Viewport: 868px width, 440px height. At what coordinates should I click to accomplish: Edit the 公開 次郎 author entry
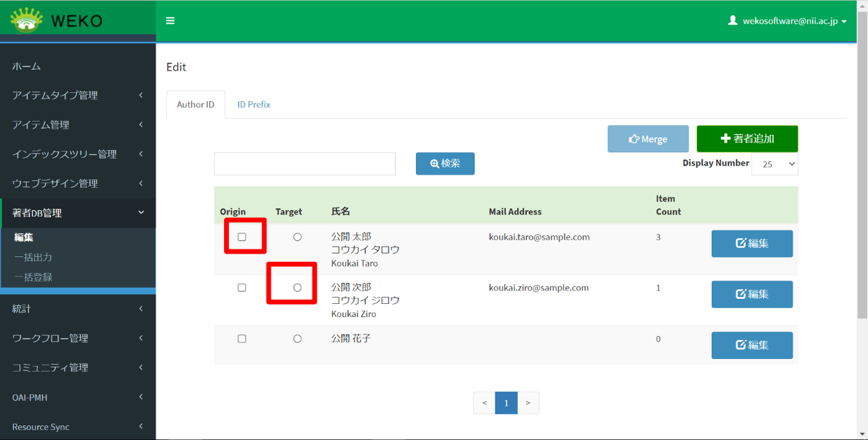click(x=751, y=294)
